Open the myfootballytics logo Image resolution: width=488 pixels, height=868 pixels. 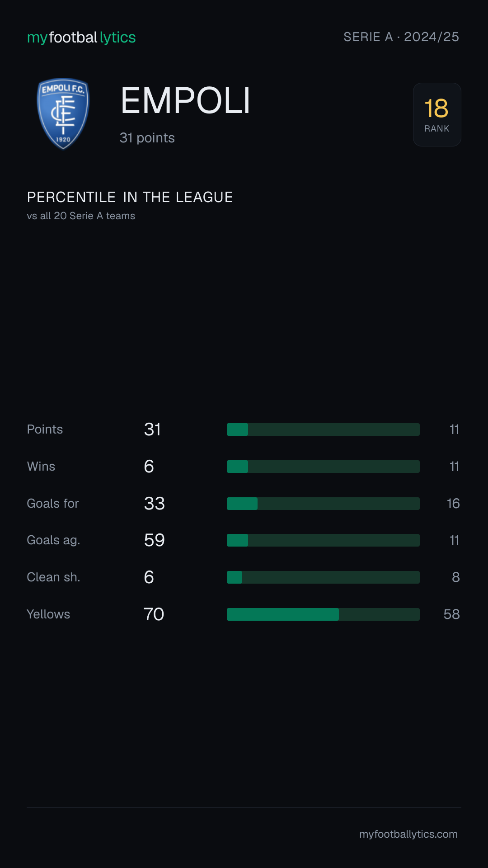81,37
